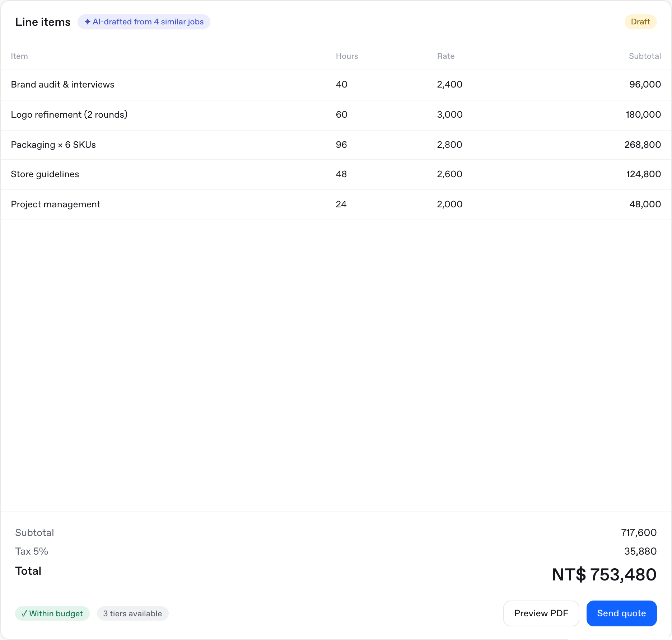Open the 3 tiers available chip
This screenshot has height=640, width=672.
coord(132,613)
